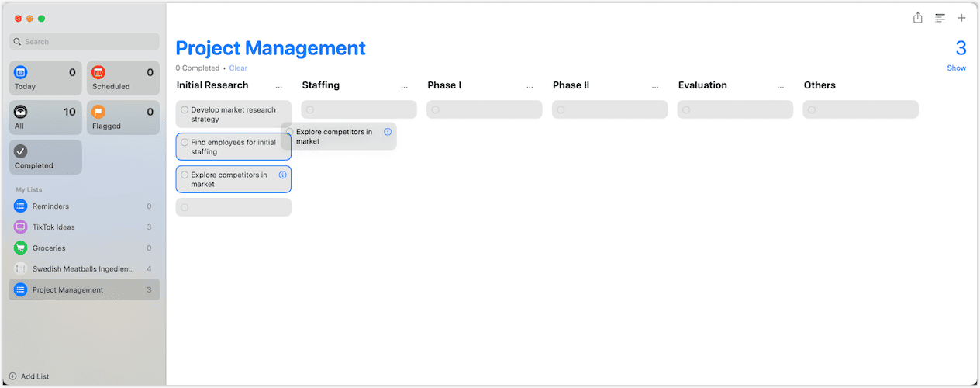The image size is (980, 388).
Task: Click Show completed link
Action: (x=956, y=68)
